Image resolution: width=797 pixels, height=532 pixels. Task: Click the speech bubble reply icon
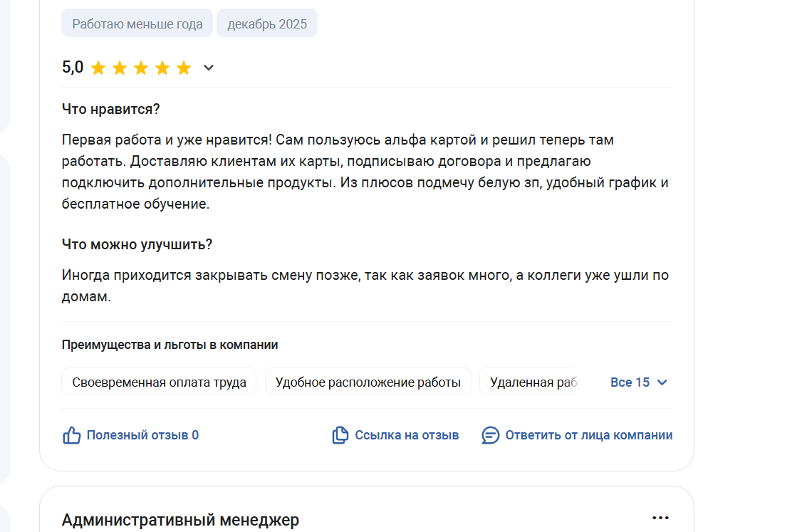pyautogui.click(x=490, y=435)
